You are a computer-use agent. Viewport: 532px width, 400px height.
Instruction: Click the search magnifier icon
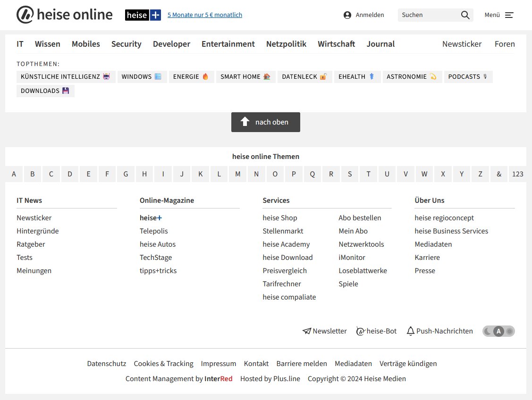[465, 15]
